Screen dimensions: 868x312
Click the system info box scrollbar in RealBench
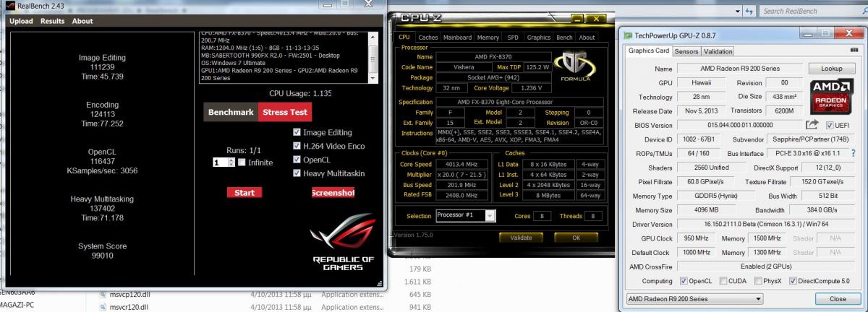373,58
